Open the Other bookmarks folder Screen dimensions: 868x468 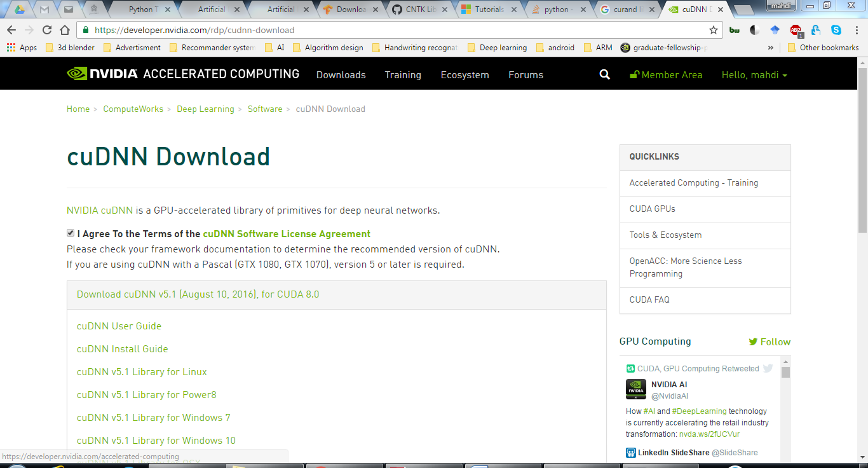click(823, 48)
